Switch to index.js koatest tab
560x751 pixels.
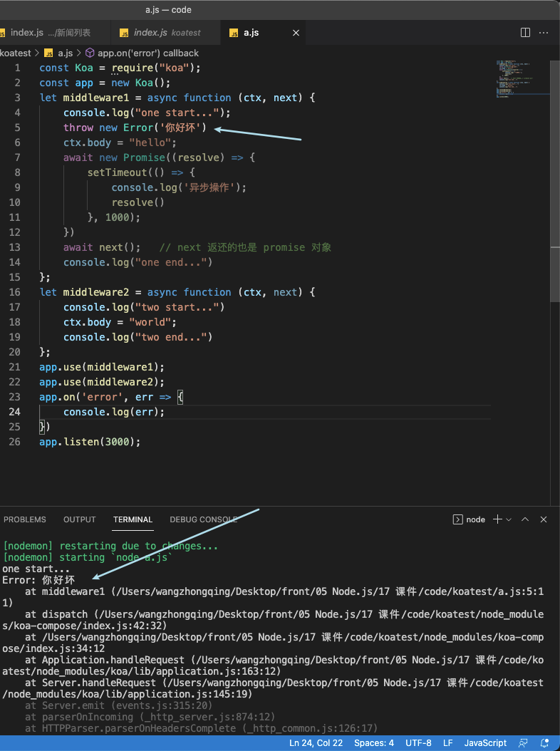coord(165,33)
